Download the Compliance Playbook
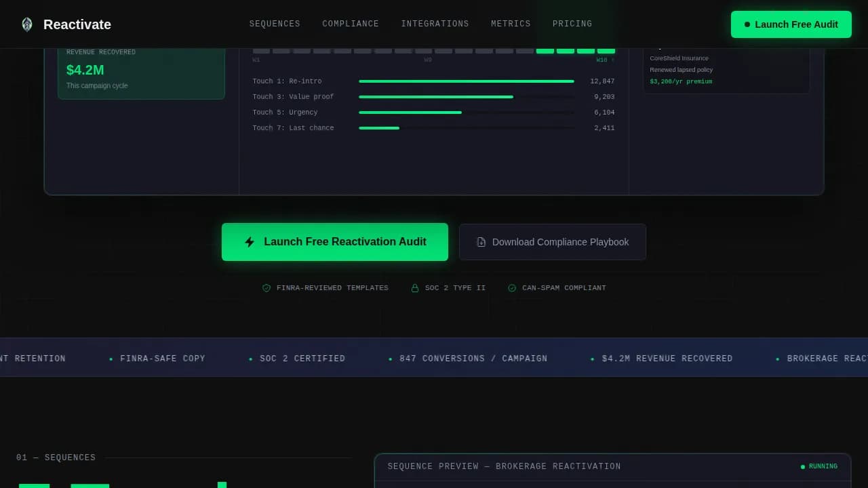 [553, 242]
